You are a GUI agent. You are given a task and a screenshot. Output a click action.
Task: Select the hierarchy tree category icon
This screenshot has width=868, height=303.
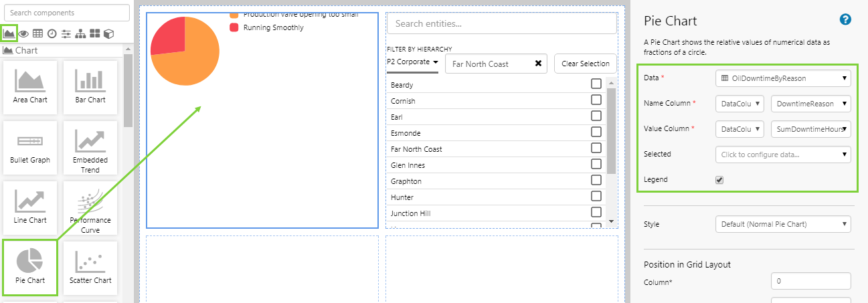(80, 33)
